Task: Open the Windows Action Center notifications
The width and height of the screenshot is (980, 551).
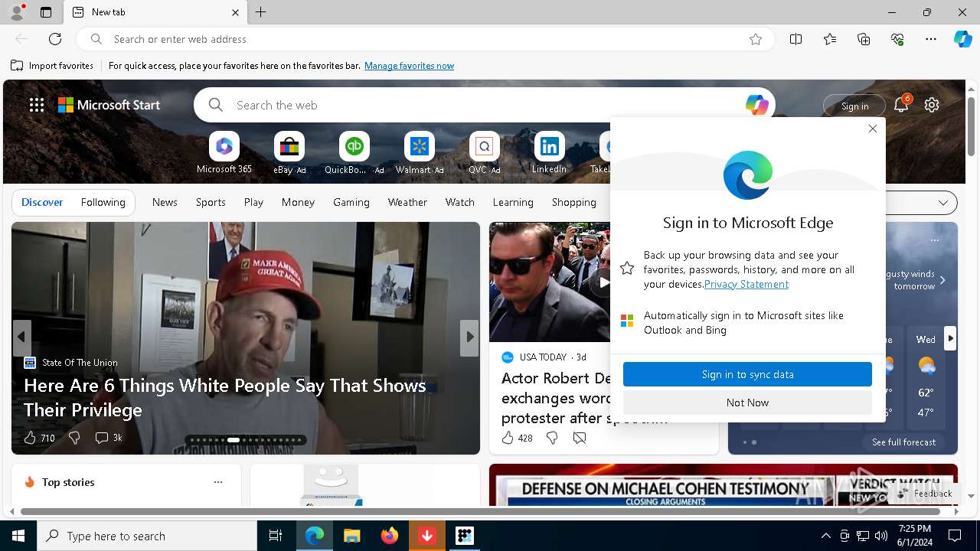Action: [955, 536]
